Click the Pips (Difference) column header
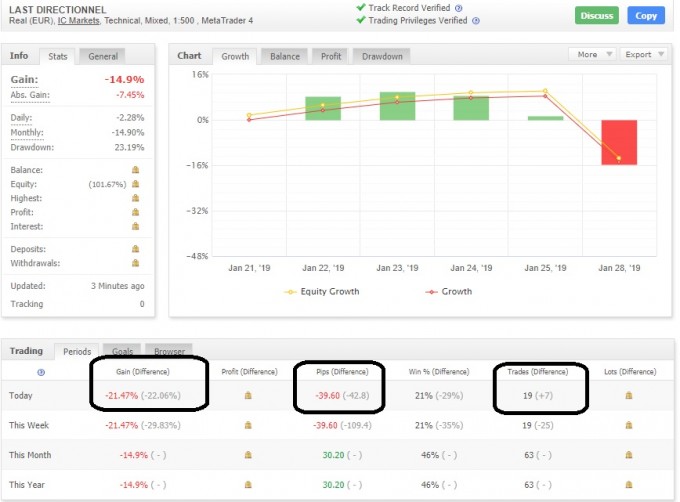Viewport: 680px width, 502px height. (x=342, y=372)
